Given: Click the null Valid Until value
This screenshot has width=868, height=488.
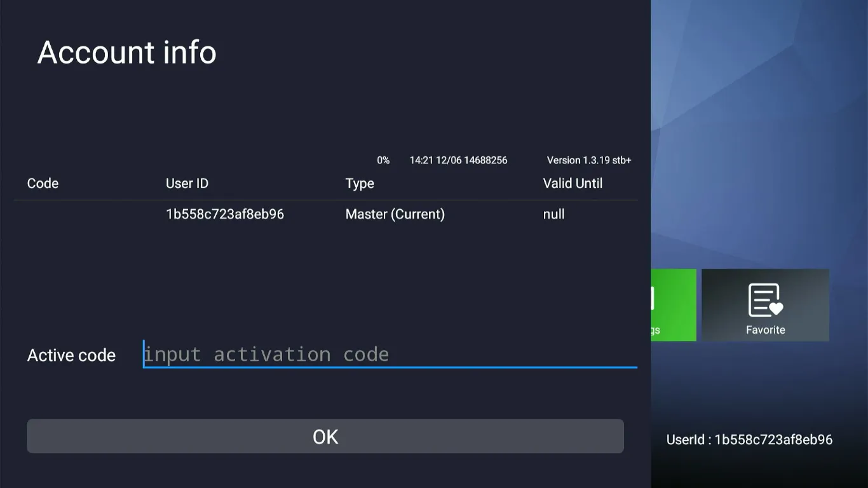Looking at the screenshot, I should [x=554, y=214].
